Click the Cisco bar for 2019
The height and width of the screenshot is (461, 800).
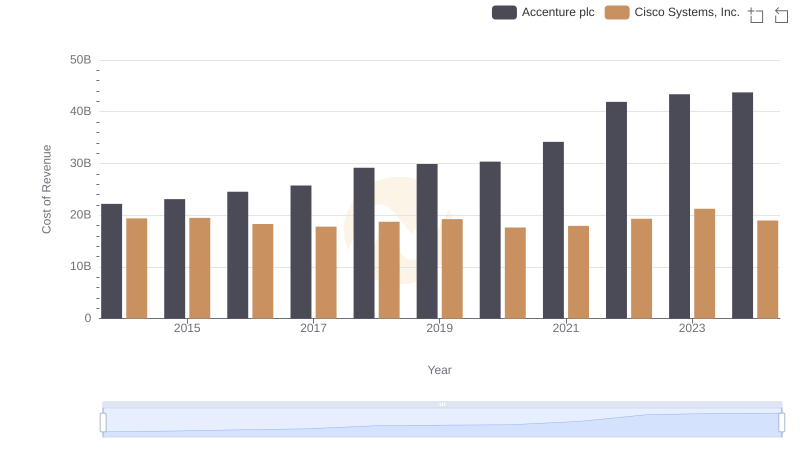(x=452, y=268)
